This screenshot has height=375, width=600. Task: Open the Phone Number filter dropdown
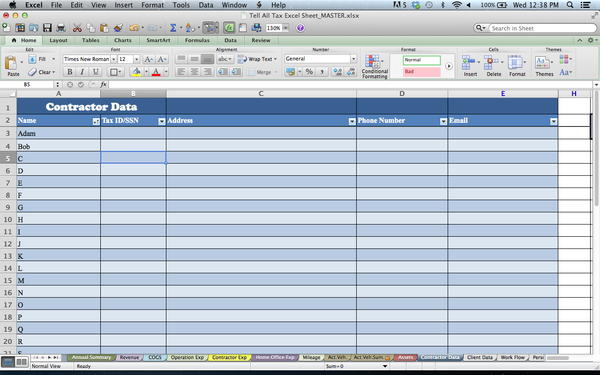(x=443, y=121)
